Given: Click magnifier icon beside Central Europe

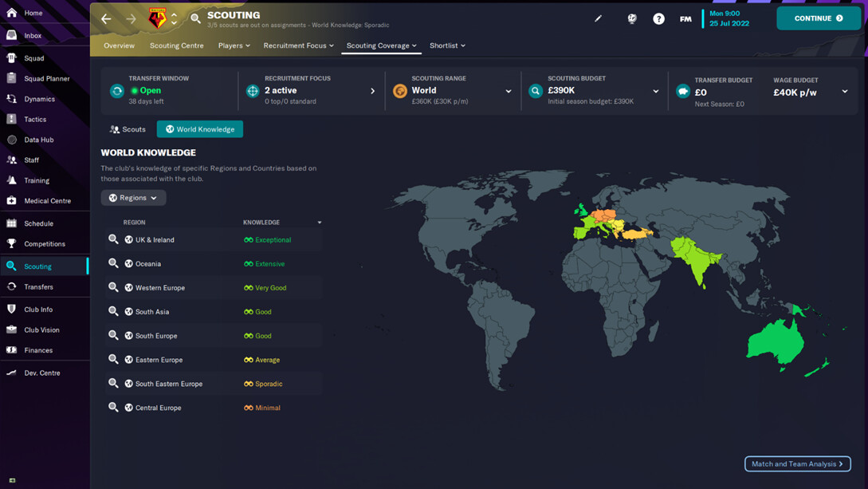Looking at the screenshot, I should 113,407.
